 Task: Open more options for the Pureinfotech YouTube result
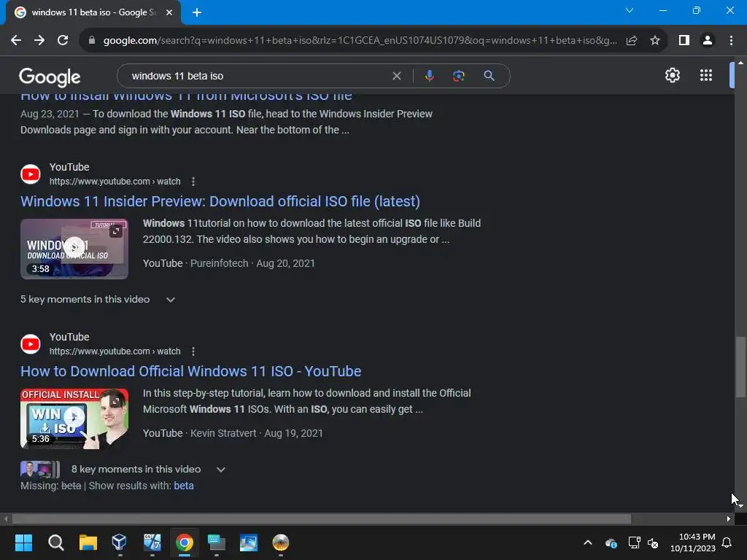(x=193, y=182)
